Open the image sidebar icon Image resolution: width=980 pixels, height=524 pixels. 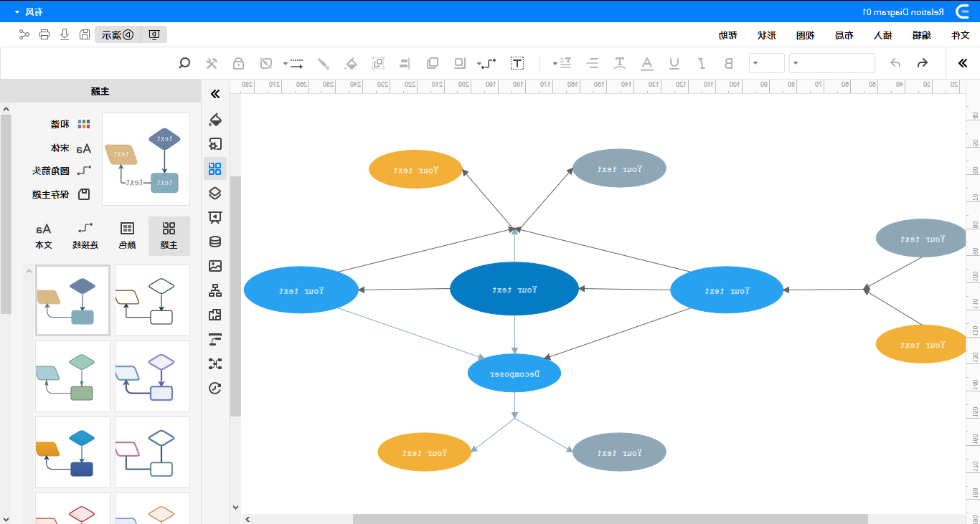pos(215,266)
